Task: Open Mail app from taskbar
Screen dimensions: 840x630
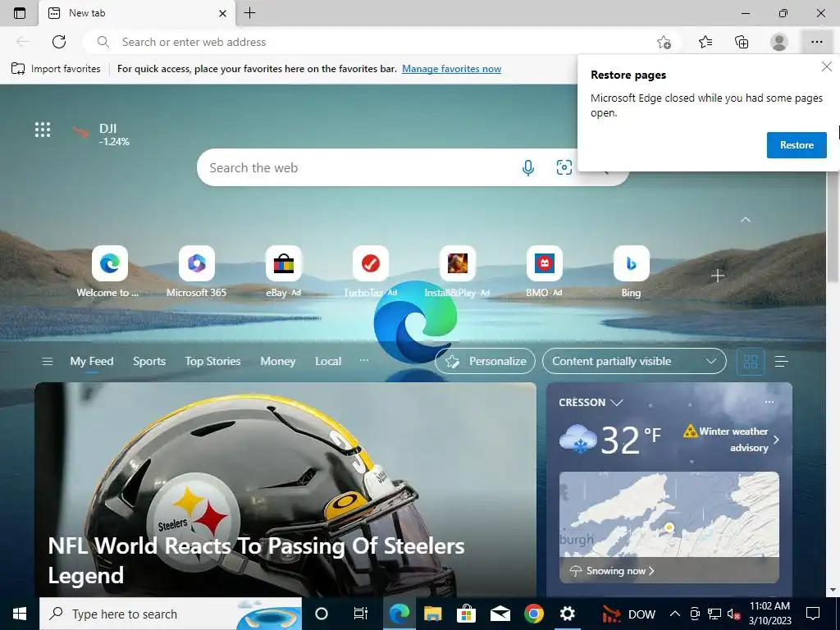Action: (x=500, y=614)
